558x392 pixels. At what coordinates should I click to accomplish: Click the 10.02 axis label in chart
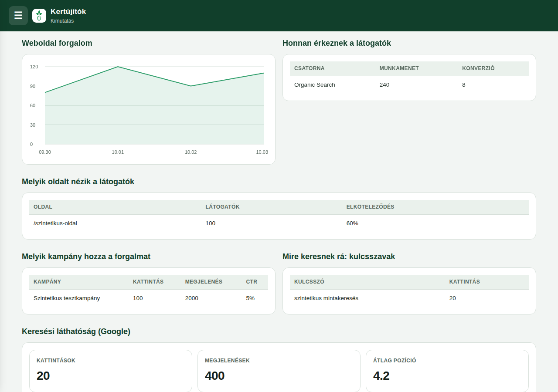(191, 152)
